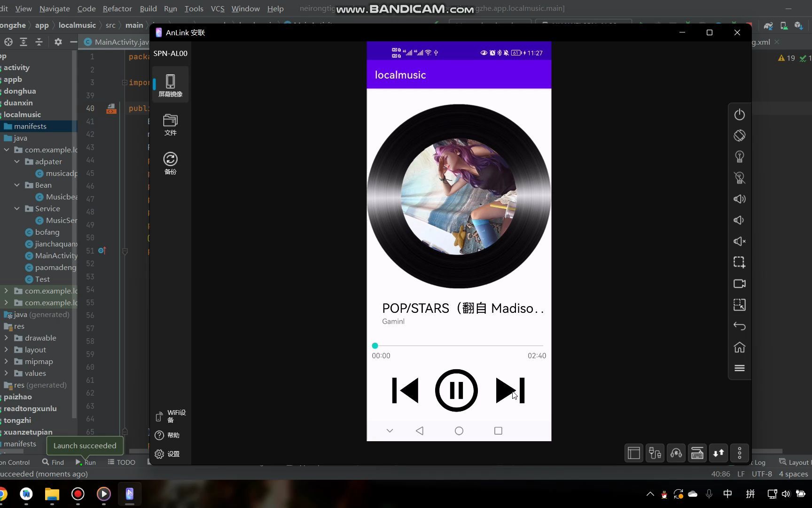Viewport: 812px width, 508px height.
Task: Click the power icon in AnLink sidebar
Action: click(739, 114)
